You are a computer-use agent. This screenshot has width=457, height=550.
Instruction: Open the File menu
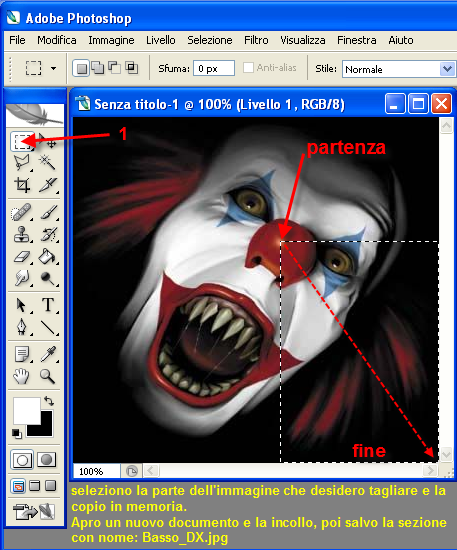click(x=17, y=40)
